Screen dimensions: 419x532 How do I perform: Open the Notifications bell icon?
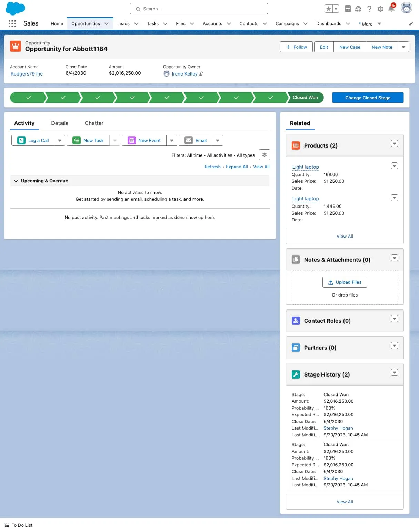pos(391,8)
